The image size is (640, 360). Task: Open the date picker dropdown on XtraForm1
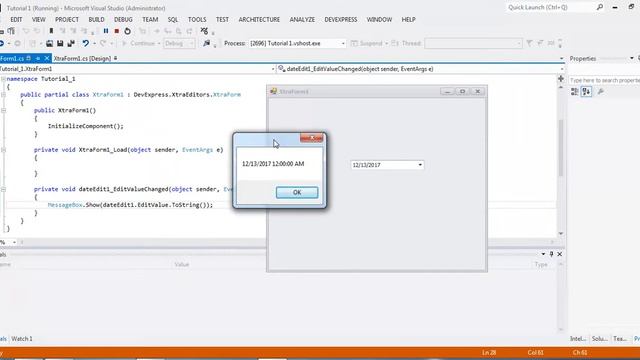click(420, 165)
